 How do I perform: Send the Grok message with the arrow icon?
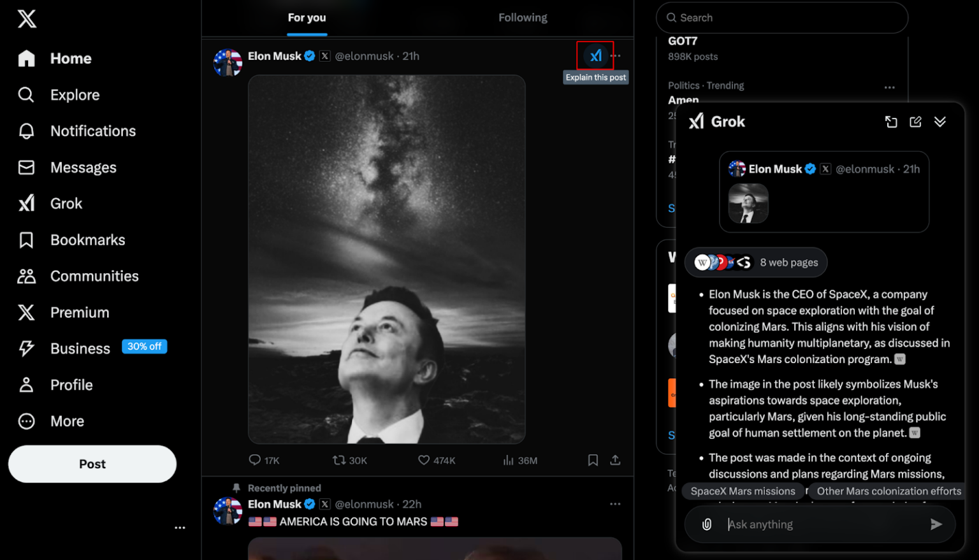coord(936,524)
